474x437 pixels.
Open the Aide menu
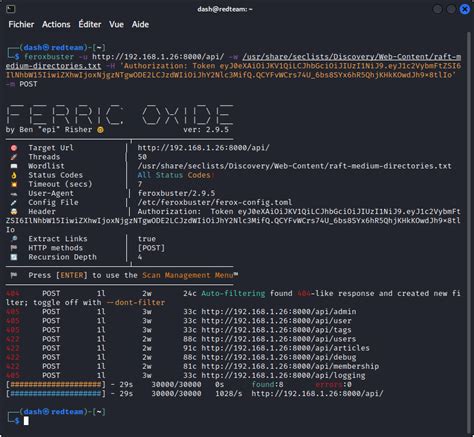(140, 25)
